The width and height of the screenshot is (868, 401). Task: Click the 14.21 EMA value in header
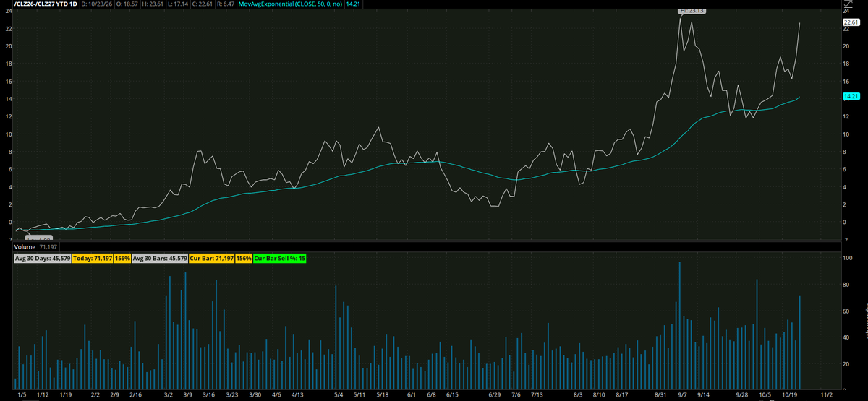(354, 4)
